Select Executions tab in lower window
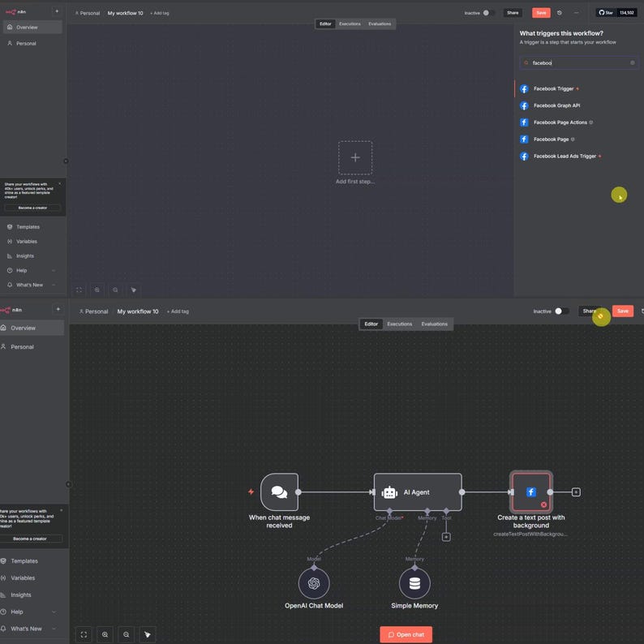This screenshot has width=644, height=644. pyautogui.click(x=399, y=324)
